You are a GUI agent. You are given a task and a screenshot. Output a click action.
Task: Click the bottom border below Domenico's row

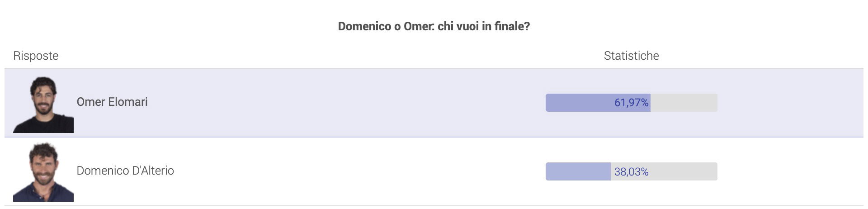pyautogui.click(x=434, y=206)
